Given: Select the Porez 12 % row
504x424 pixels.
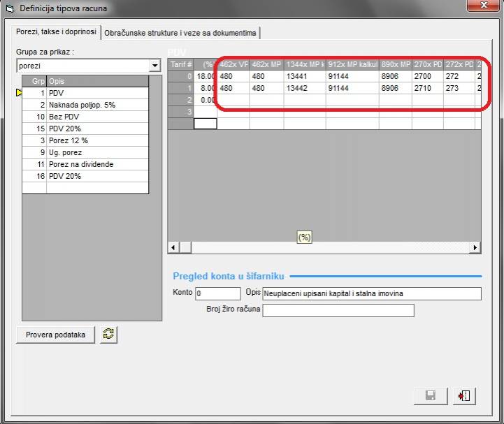Looking at the screenshot, I should pyautogui.click(x=96, y=140).
